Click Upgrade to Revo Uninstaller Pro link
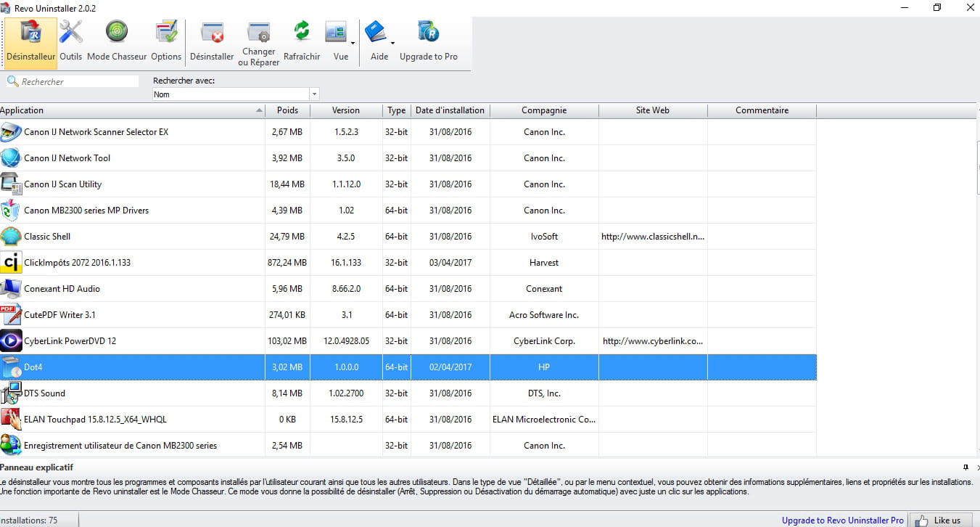 click(x=842, y=520)
